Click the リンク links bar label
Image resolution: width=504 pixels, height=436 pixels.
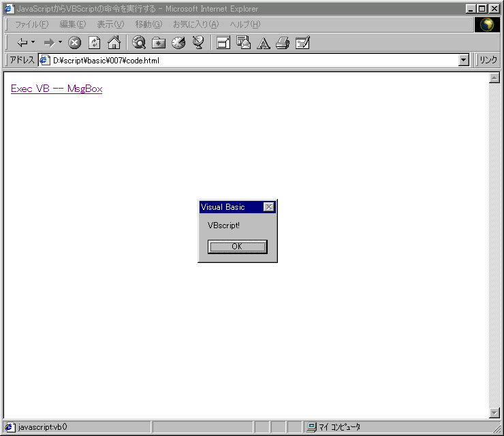click(x=488, y=60)
